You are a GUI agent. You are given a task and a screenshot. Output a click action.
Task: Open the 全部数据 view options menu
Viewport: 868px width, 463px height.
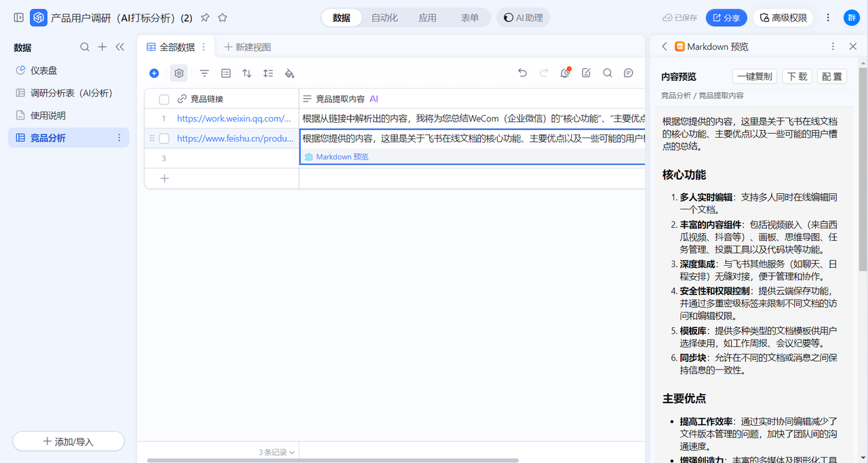click(x=203, y=47)
